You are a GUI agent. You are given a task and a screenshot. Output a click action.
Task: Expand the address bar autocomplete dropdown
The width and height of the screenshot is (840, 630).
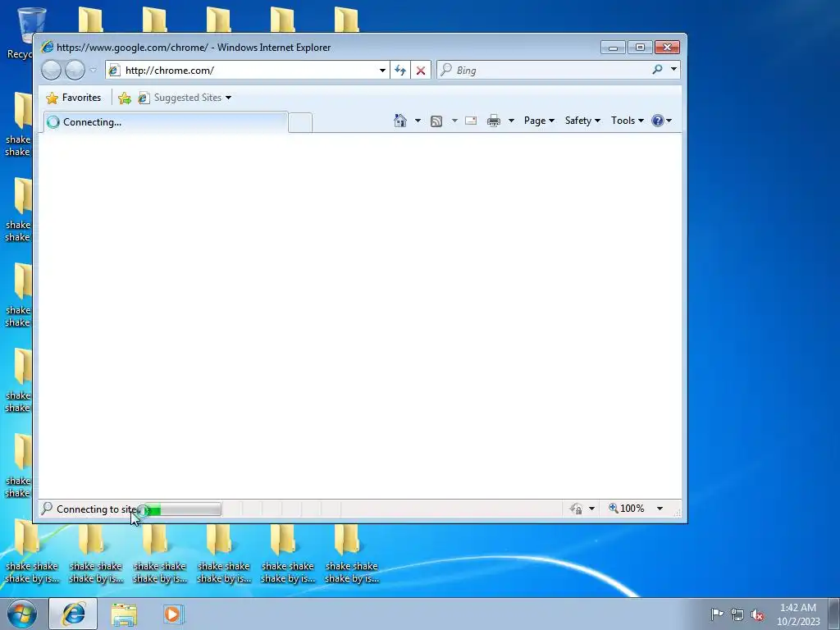click(x=382, y=71)
